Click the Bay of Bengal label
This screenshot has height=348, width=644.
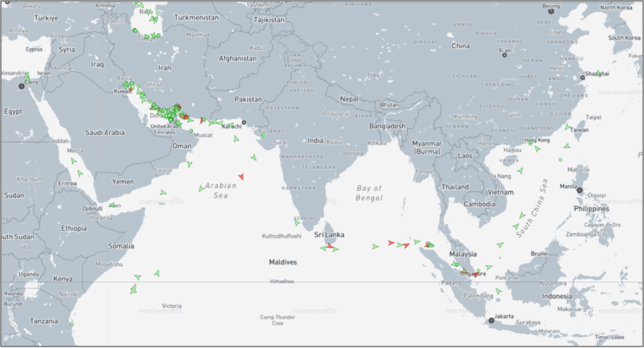pyautogui.click(x=369, y=192)
